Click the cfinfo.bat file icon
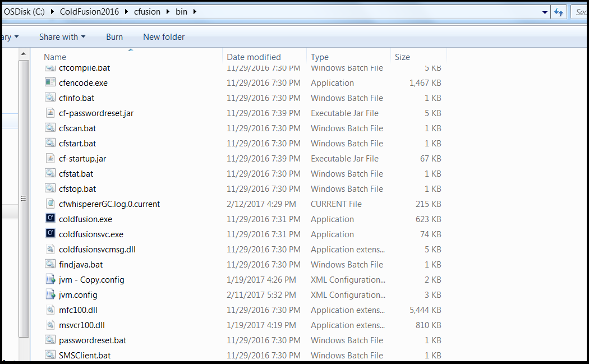This screenshot has height=364, width=589. 50,97
